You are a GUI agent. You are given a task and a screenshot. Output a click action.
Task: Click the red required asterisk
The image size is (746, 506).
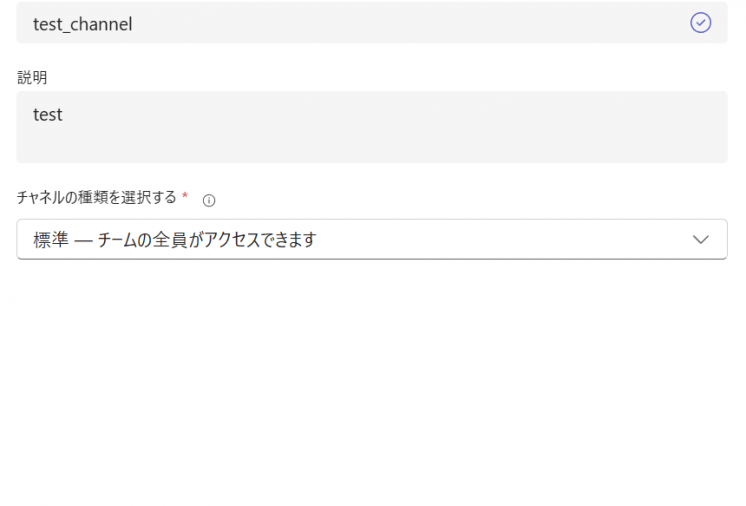tap(185, 197)
